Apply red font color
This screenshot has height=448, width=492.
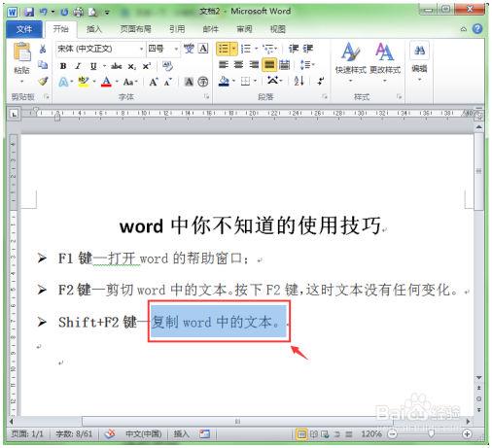coord(106,82)
